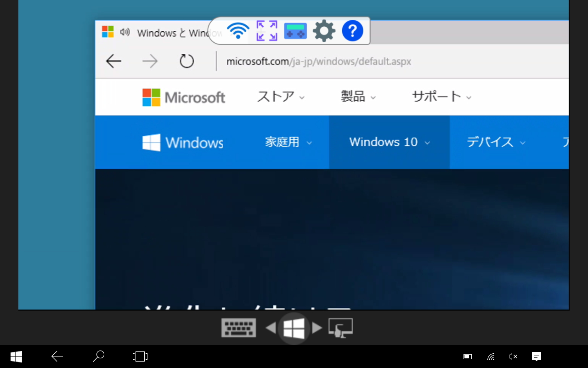Select the fullscreen expand icon
Viewport: 588px width, 368px height.
(266, 31)
